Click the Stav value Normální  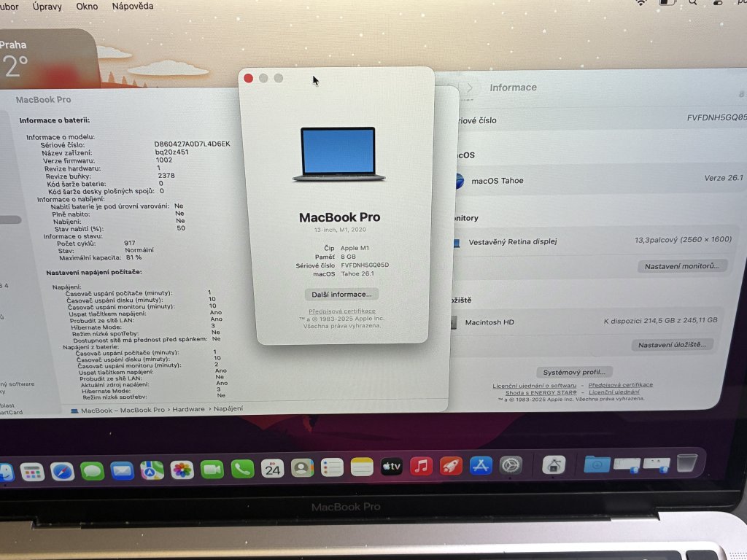[139, 250]
